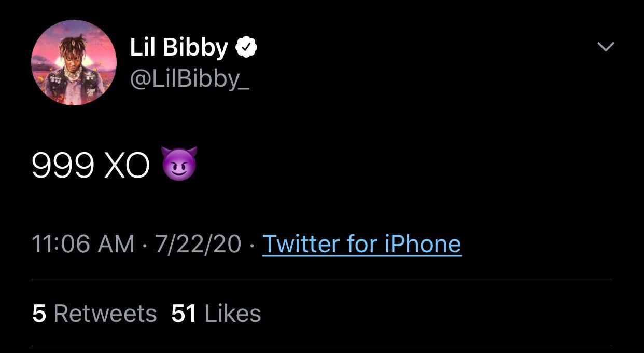644x353 pixels.
Task: Click the @LilBibby_ handle
Action: 189,79
